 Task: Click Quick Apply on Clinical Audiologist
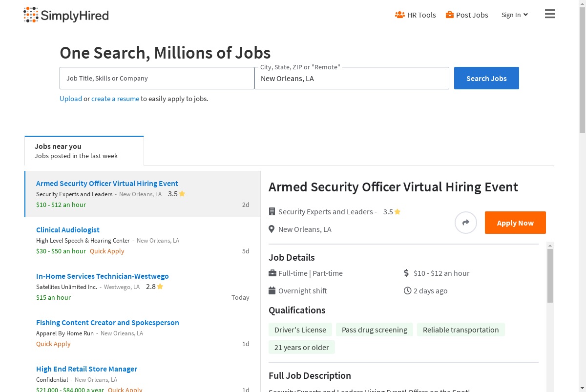107,251
